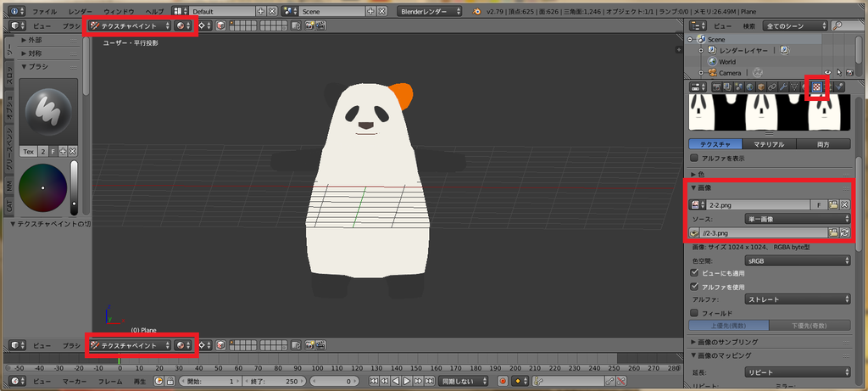This screenshot has height=391, width=868.
Task: Play the animation forward in timeline
Action: (x=407, y=381)
